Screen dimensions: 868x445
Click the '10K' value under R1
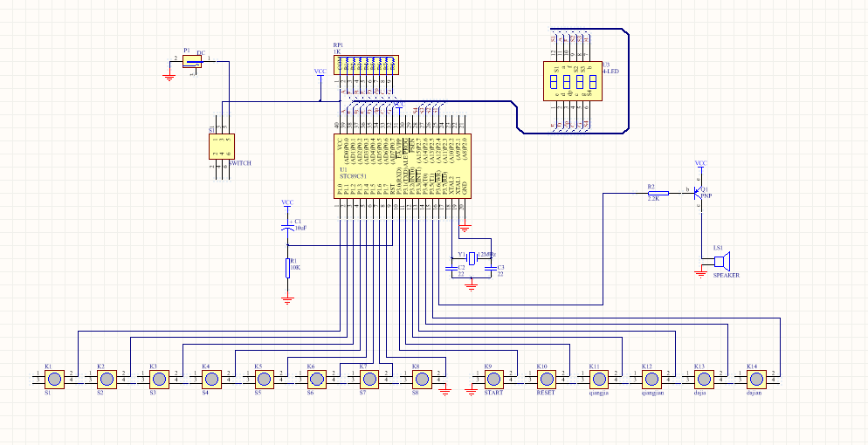(296, 268)
